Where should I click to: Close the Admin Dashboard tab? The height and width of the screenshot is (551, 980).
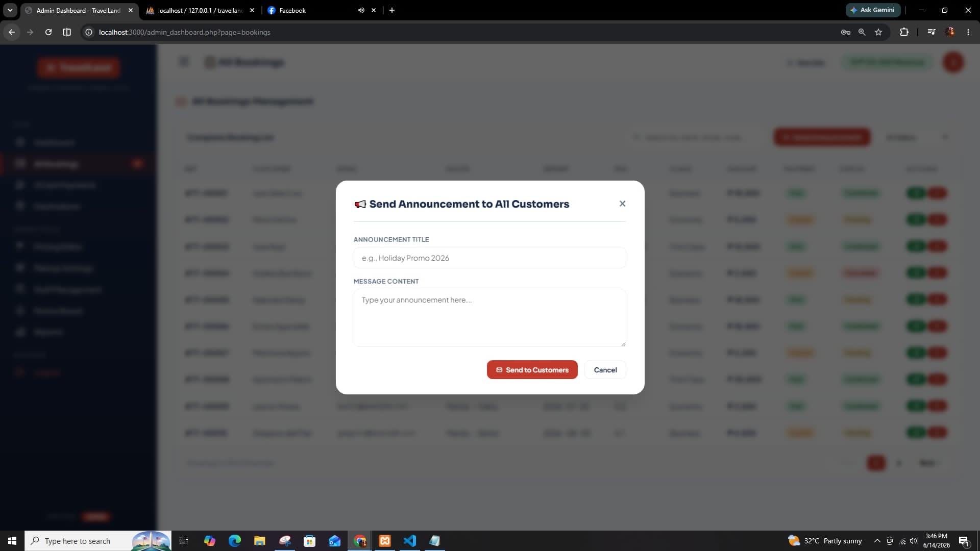coord(131,10)
